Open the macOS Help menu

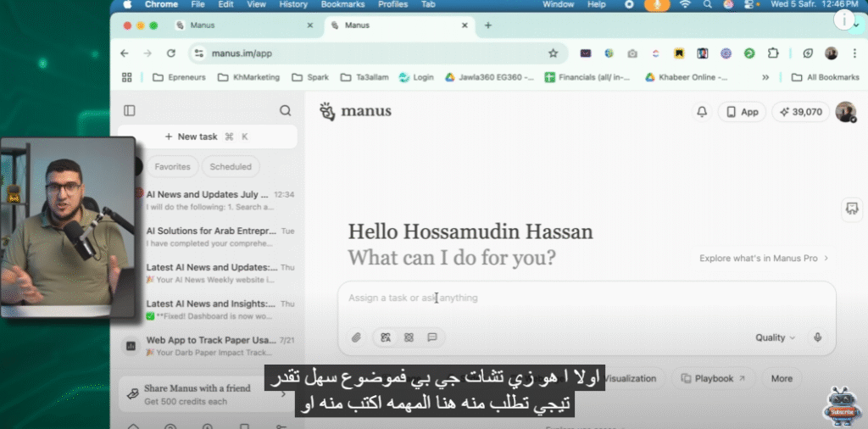[x=596, y=4]
